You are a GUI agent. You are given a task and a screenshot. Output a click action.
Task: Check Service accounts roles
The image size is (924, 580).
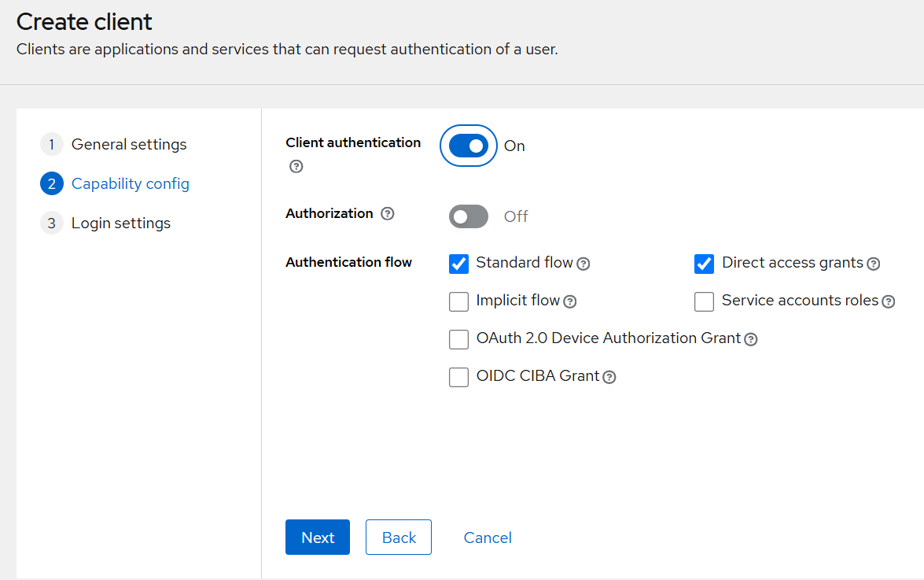point(704,301)
